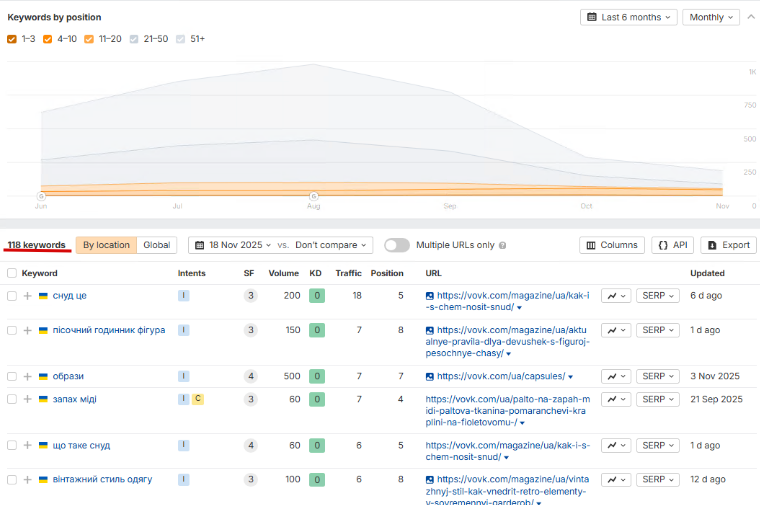Viewport: 760px width, 505px height.
Task: Expand SERP dropdown for запах міді row
Action: tap(658, 399)
